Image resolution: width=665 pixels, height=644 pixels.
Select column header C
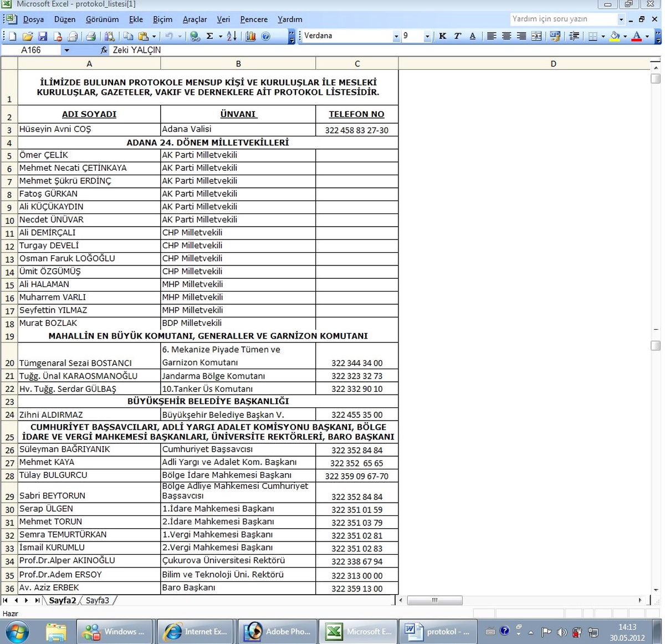[357, 64]
